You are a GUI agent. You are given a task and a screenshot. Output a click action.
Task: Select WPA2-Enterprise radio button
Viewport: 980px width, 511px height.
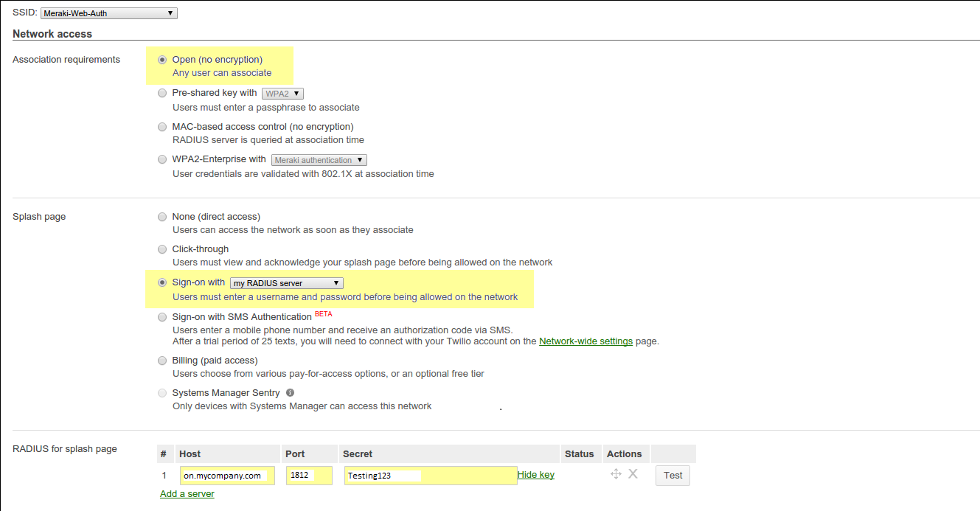(162, 159)
